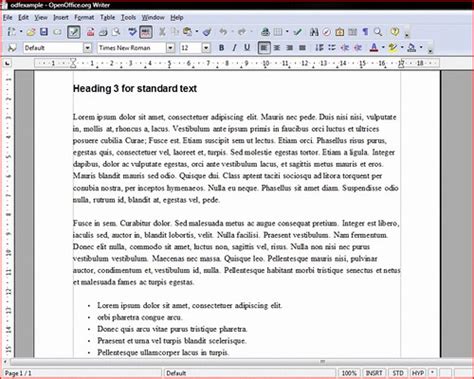This screenshot has height=379, width=474.
Task: Insert a table with the Table icon
Action: pyautogui.click(x=278, y=32)
